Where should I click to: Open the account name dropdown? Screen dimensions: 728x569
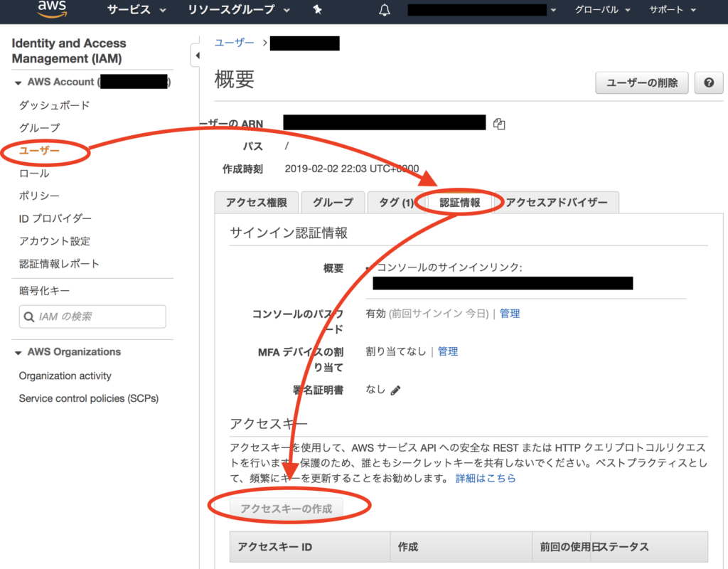pos(482,10)
